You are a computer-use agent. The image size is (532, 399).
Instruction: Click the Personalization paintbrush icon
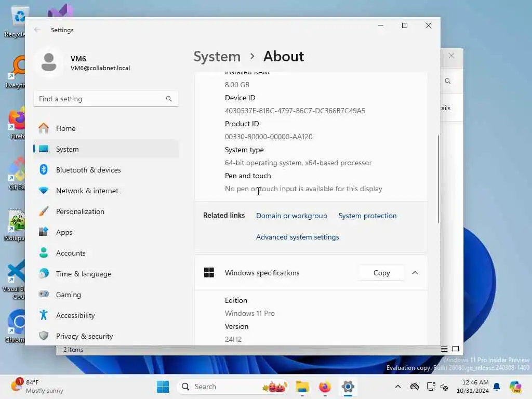point(44,211)
